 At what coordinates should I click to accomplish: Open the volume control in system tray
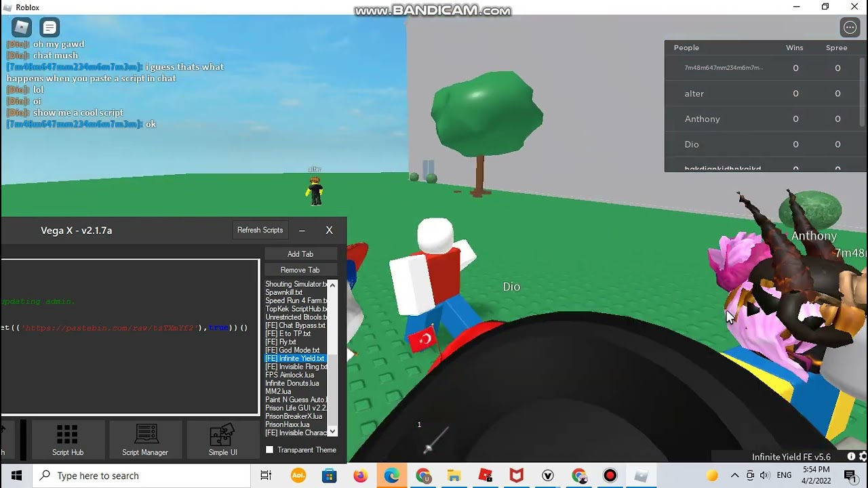pos(766,476)
